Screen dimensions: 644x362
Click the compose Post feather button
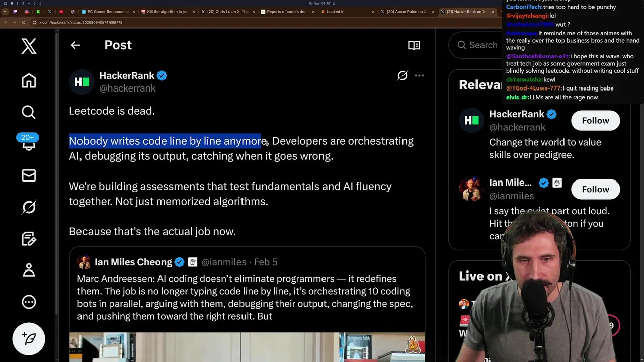[x=29, y=339]
